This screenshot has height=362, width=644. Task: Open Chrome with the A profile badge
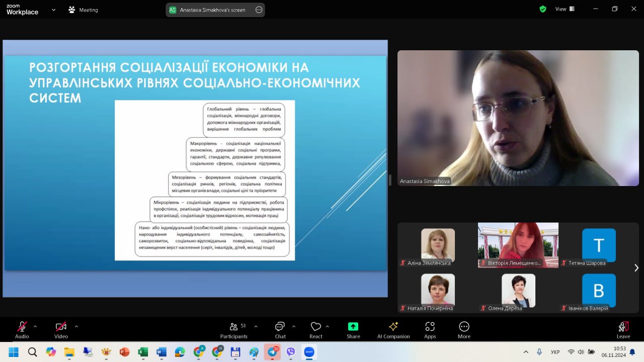(199, 352)
